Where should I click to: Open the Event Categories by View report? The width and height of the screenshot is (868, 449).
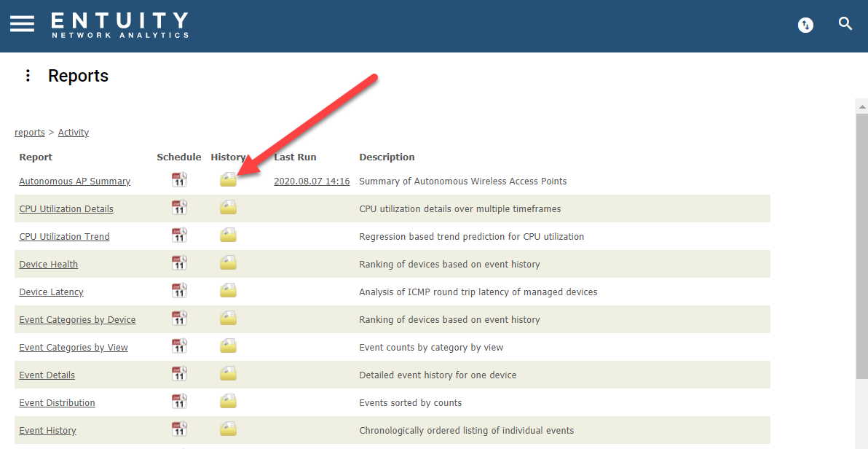point(74,348)
